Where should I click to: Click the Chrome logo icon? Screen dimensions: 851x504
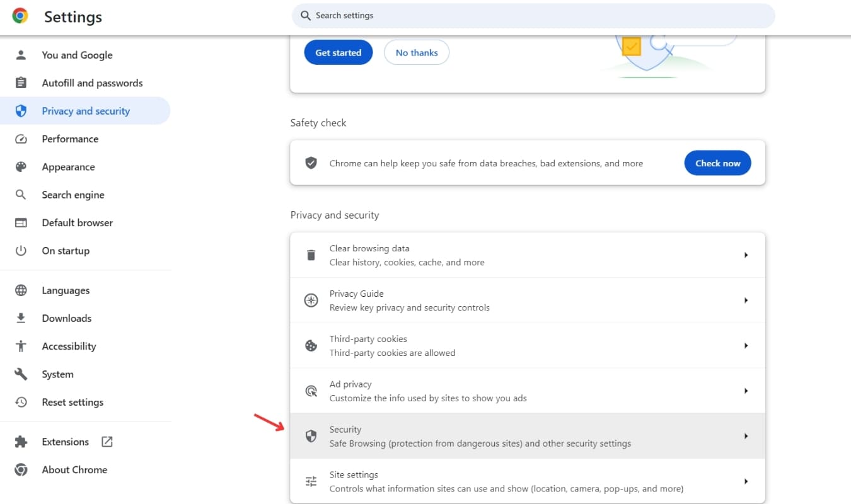[x=20, y=16]
